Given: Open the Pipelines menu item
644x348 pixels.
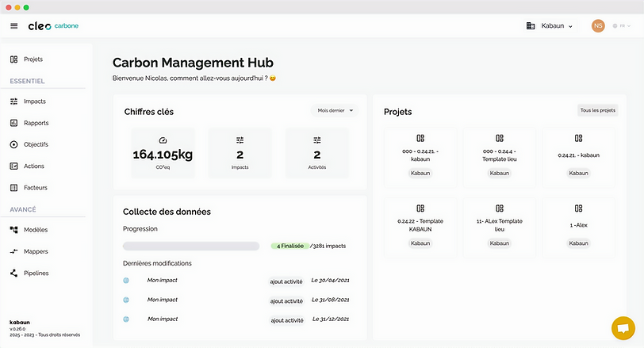Looking at the screenshot, I should [x=36, y=273].
